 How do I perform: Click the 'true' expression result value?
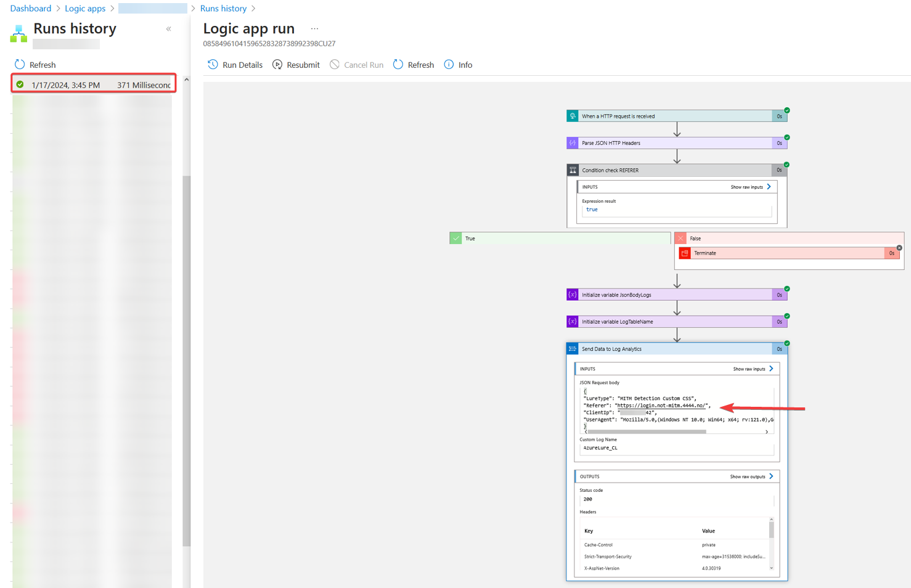[x=592, y=210]
